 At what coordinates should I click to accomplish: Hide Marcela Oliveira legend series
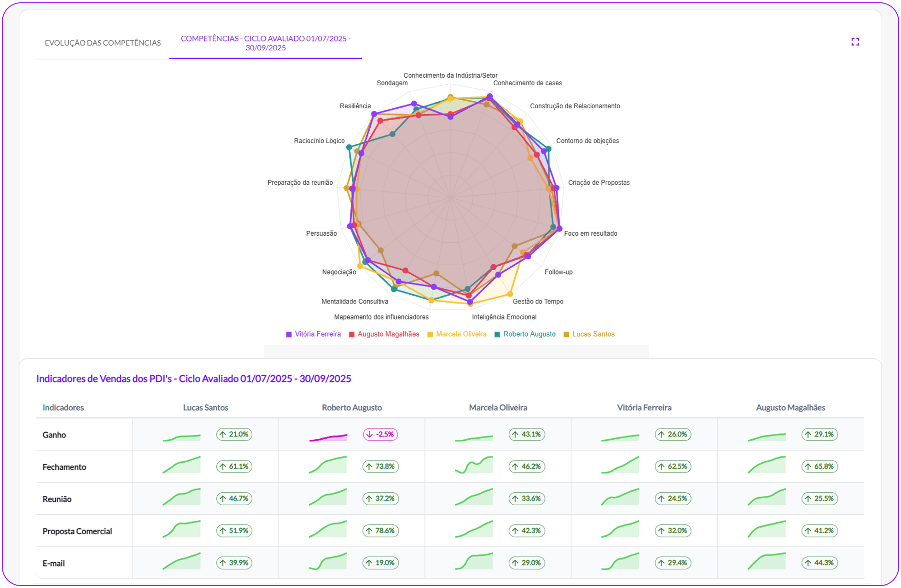click(461, 334)
